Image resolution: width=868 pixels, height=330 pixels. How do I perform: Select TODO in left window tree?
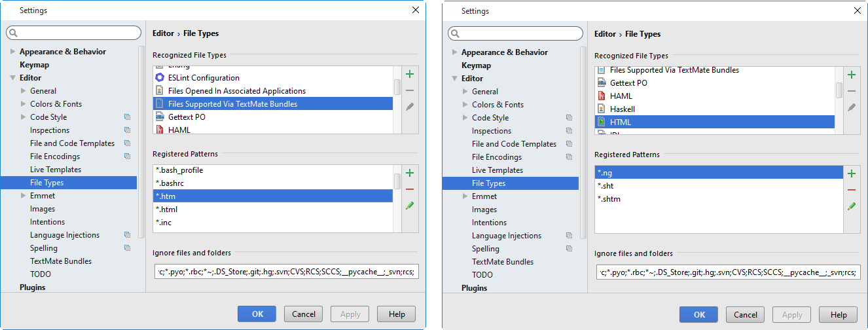point(41,274)
